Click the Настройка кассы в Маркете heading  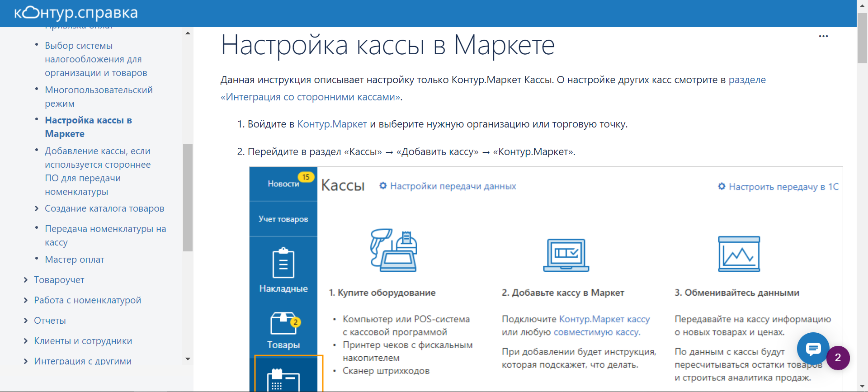387,45
